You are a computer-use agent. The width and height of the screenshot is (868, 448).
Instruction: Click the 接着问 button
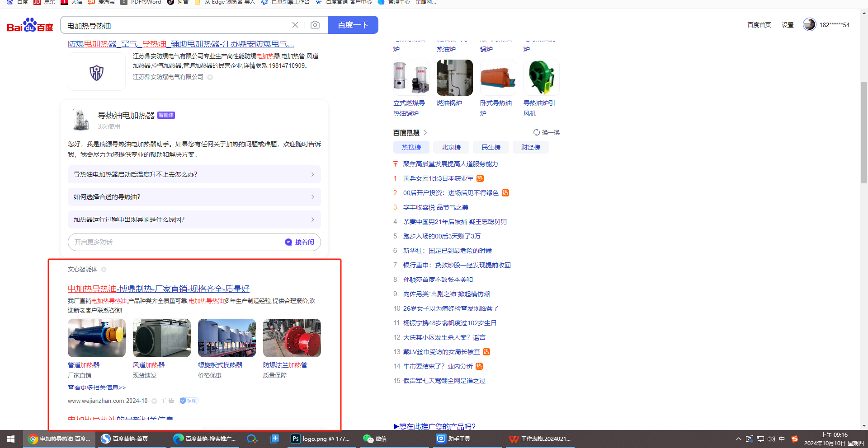click(300, 242)
